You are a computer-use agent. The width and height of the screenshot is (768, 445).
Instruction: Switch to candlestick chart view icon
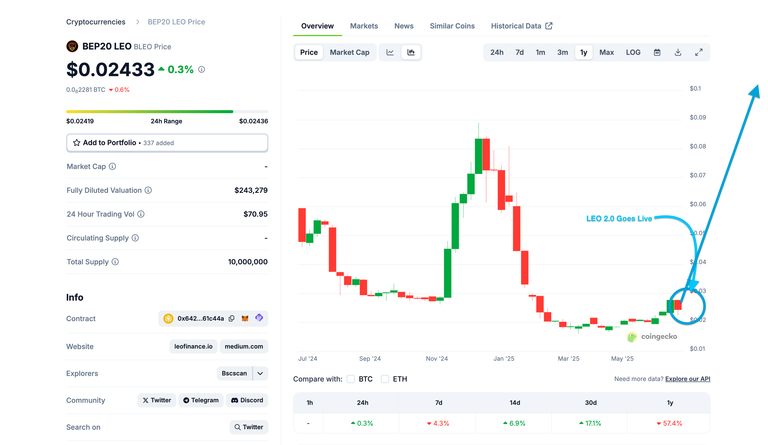(x=411, y=52)
